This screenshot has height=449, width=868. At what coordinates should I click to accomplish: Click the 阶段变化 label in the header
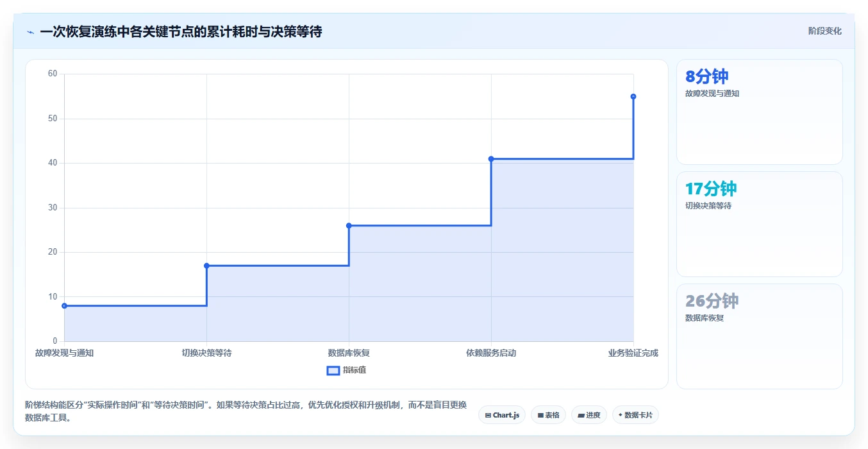point(824,31)
